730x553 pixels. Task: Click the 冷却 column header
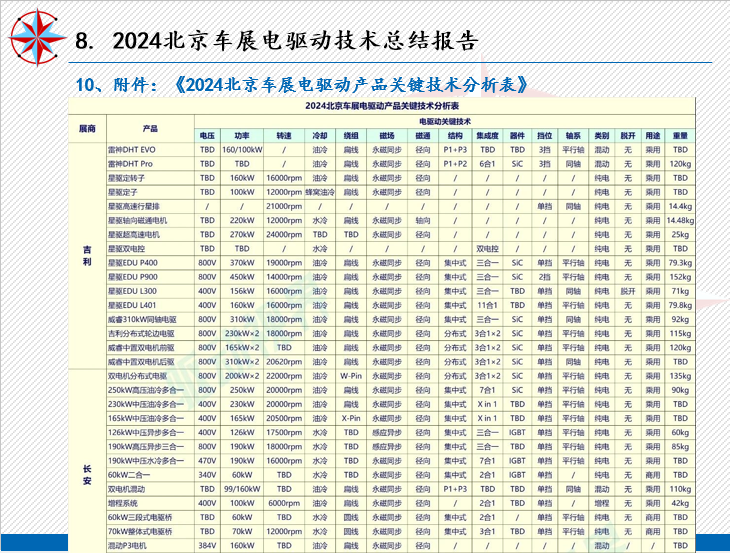(x=319, y=135)
